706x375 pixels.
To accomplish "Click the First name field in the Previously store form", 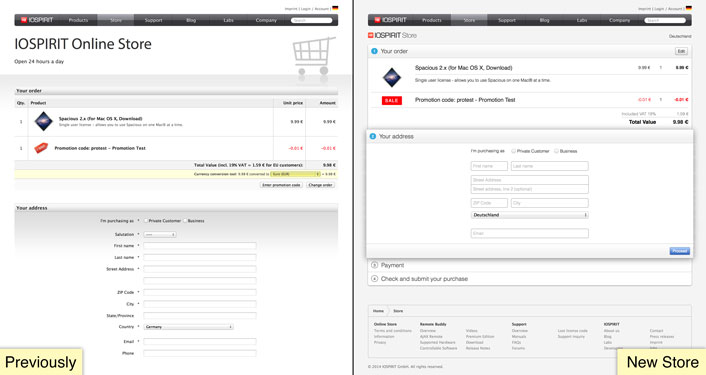I will click(x=200, y=246).
